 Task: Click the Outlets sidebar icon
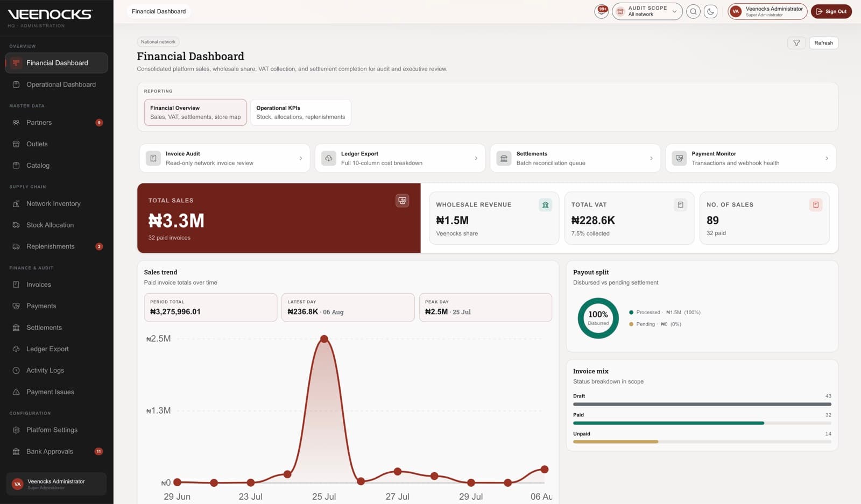point(16,144)
